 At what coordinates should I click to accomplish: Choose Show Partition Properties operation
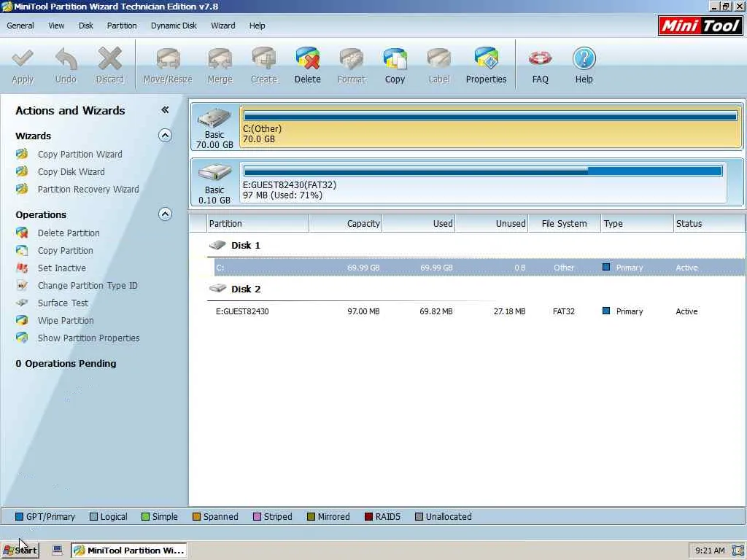point(88,338)
